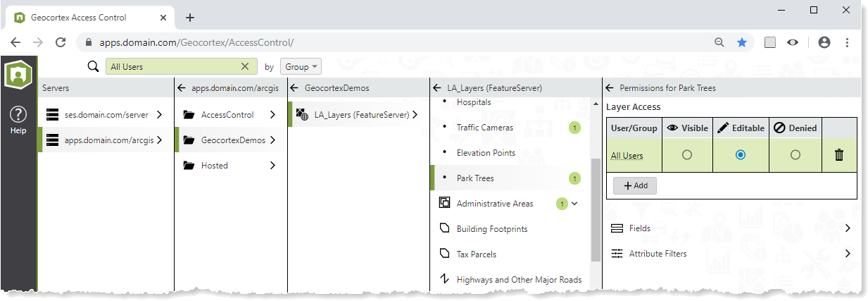
Task: Click the search magnifier icon beside All Users
Action: (x=93, y=66)
